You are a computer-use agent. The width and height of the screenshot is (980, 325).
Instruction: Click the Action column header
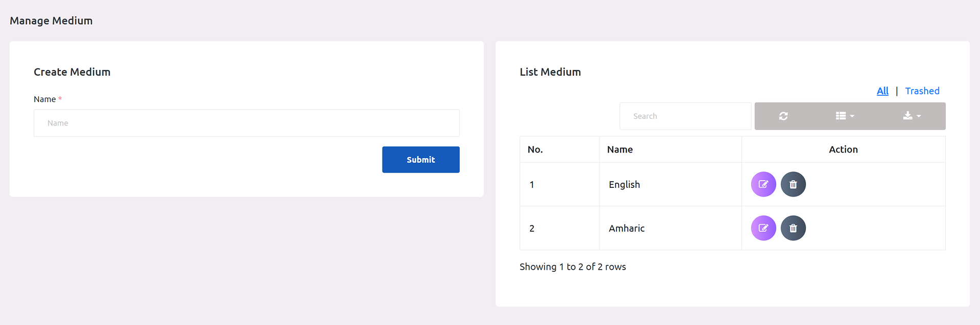coord(843,149)
